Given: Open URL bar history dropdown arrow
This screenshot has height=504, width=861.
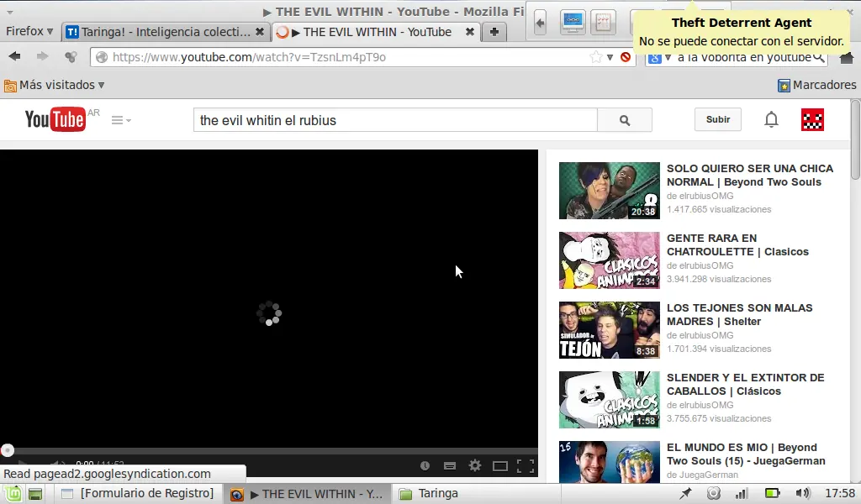Looking at the screenshot, I should [x=610, y=57].
